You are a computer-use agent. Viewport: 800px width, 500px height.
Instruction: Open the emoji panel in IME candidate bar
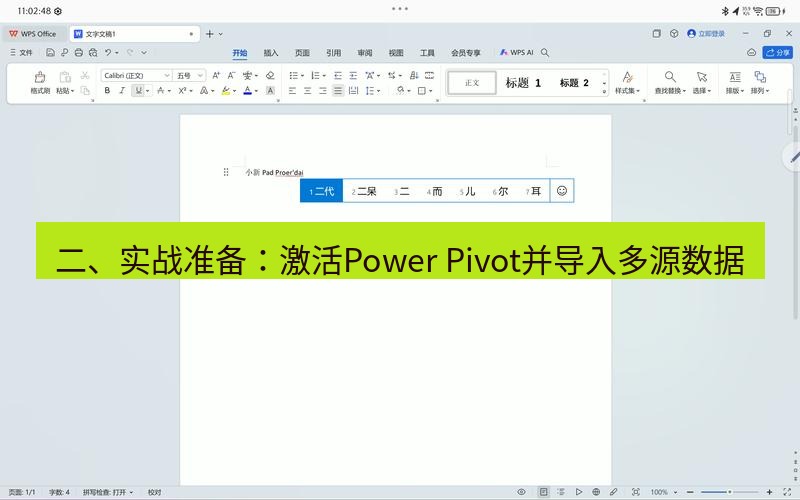point(562,191)
